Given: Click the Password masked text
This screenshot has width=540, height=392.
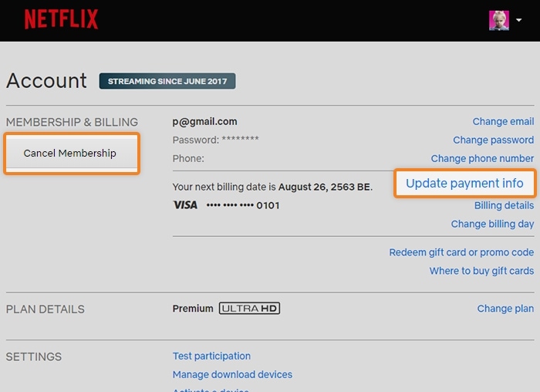Looking at the screenshot, I should 215,140.
